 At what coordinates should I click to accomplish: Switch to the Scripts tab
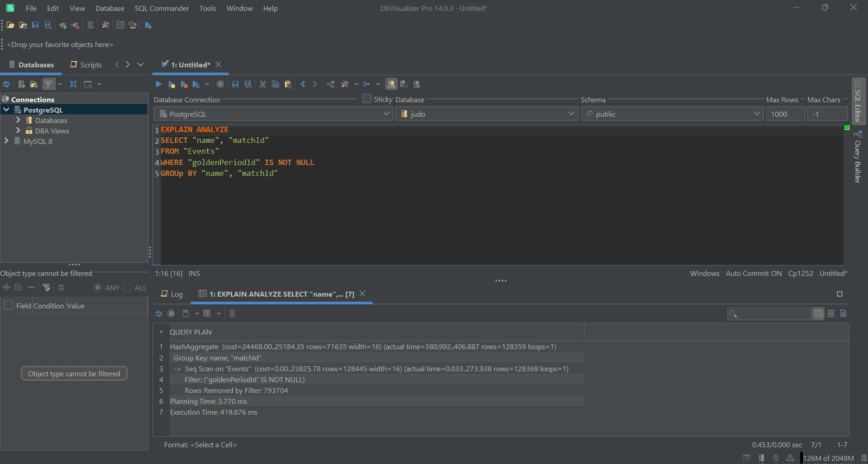[86, 65]
